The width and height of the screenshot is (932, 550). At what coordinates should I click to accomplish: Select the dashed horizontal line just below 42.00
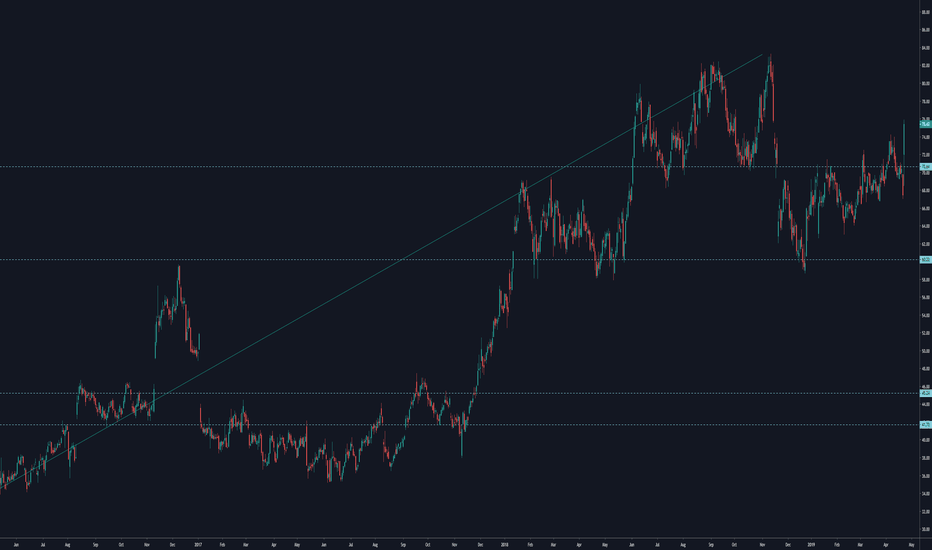[x=459, y=425]
